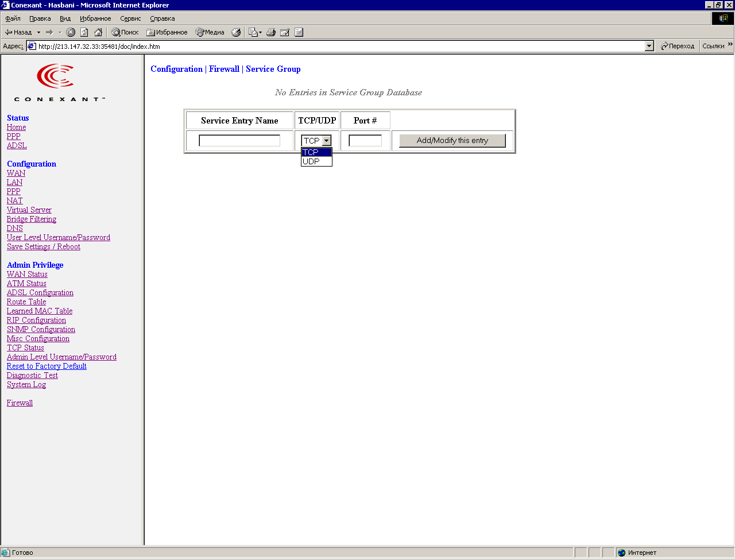Screen dimensions: 735x560
Task: Open the Save Settings / Reboot link
Action: [x=44, y=246]
